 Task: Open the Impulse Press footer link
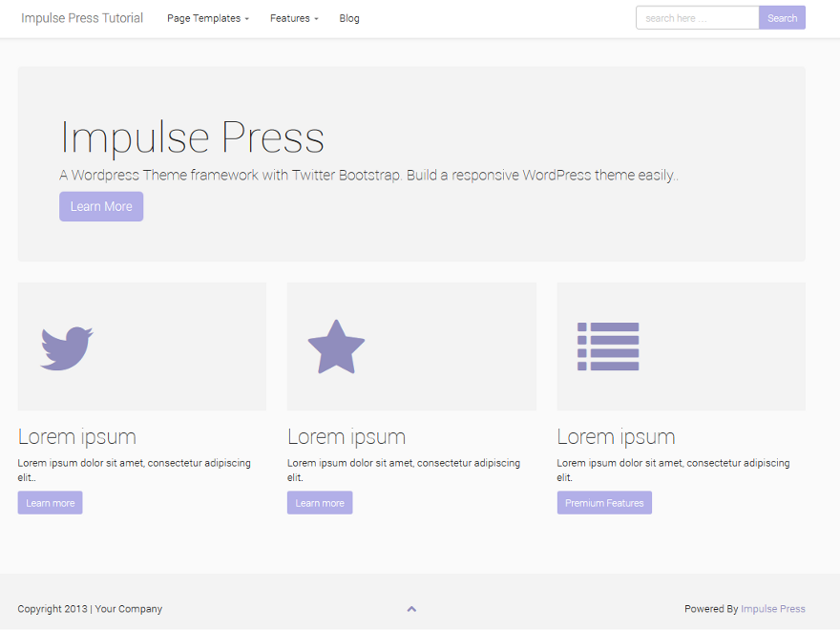pyautogui.click(x=773, y=608)
